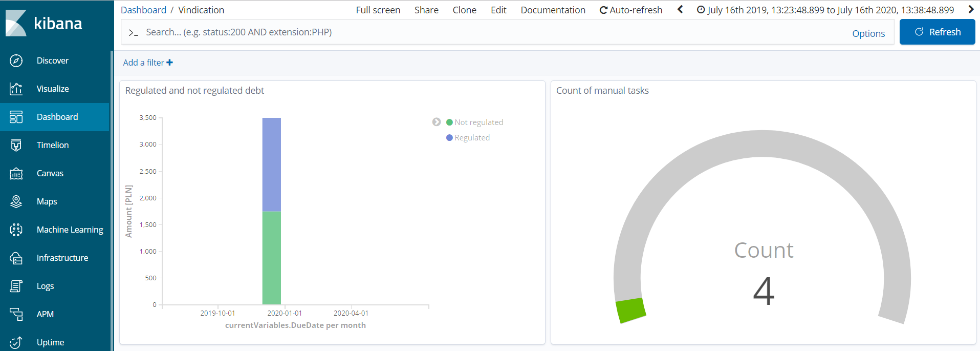Open Logs from the sidebar
This screenshot has width=980, height=351.
(45, 286)
